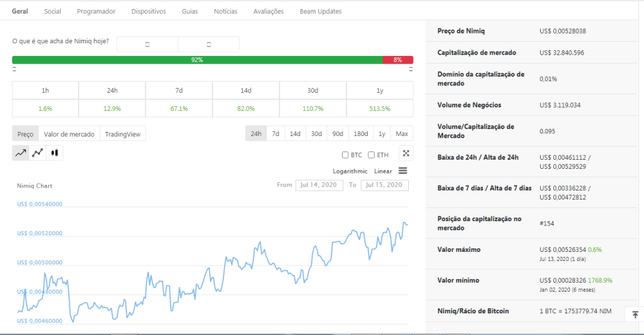Edit the To date field
This screenshot has height=335, width=644.
(x=384, y=185)
